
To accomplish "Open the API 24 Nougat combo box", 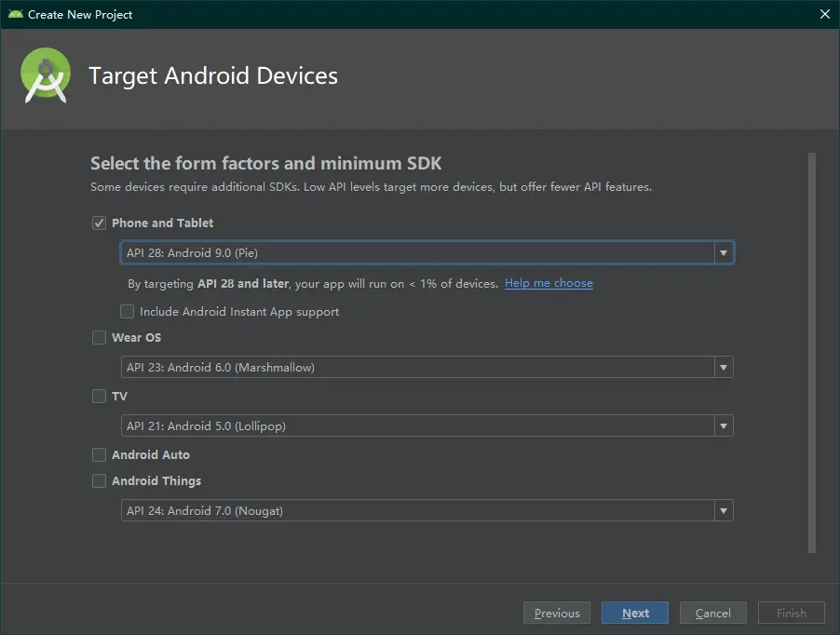I will coord(427,510).
